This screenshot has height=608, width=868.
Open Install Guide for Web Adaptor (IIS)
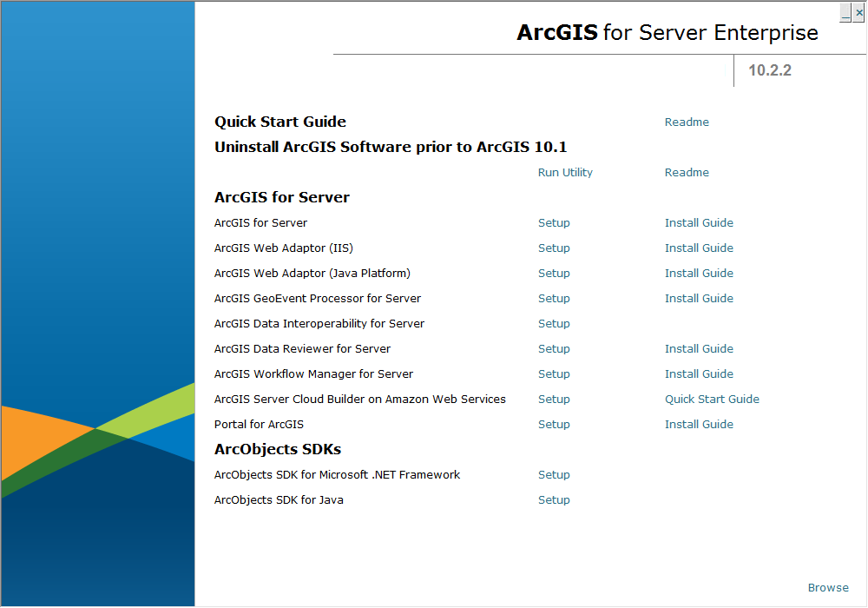pyautogui.click(x=699, y=248)
